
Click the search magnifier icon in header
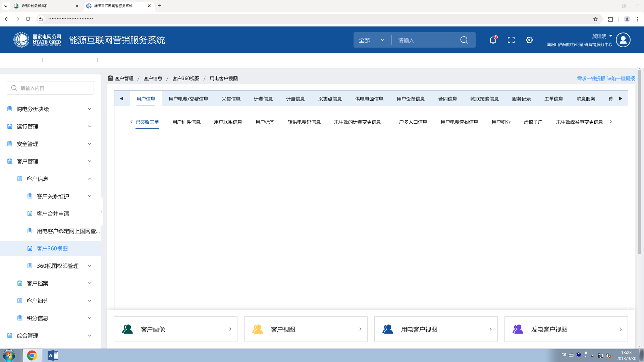pyautogui.click(x=464, y=40)
